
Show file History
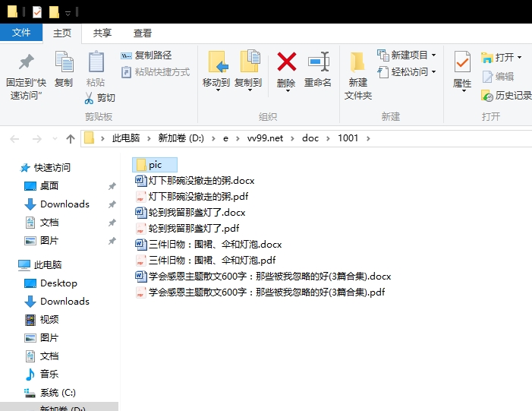(x=506, y=96)
